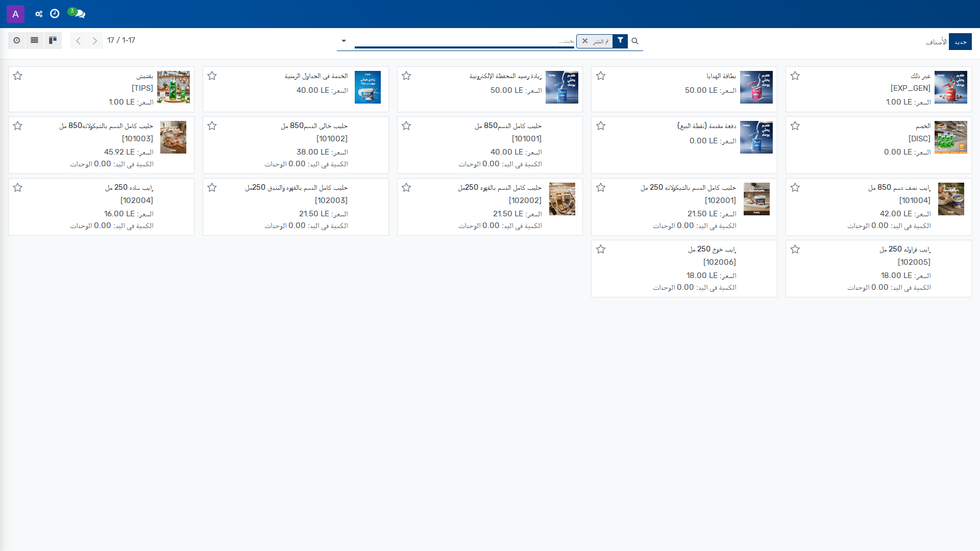Click the 16.00 LE price text

pyautogui.click(x=119, y=214)
